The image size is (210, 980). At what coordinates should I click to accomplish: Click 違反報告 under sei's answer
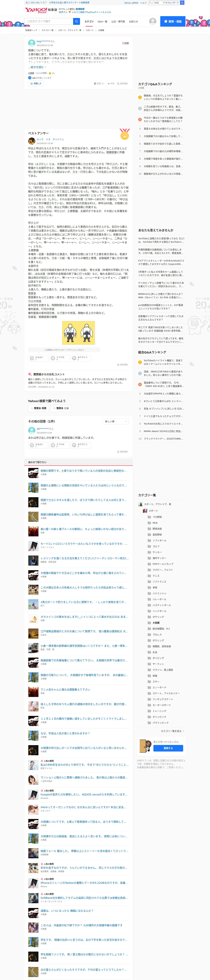122,452
